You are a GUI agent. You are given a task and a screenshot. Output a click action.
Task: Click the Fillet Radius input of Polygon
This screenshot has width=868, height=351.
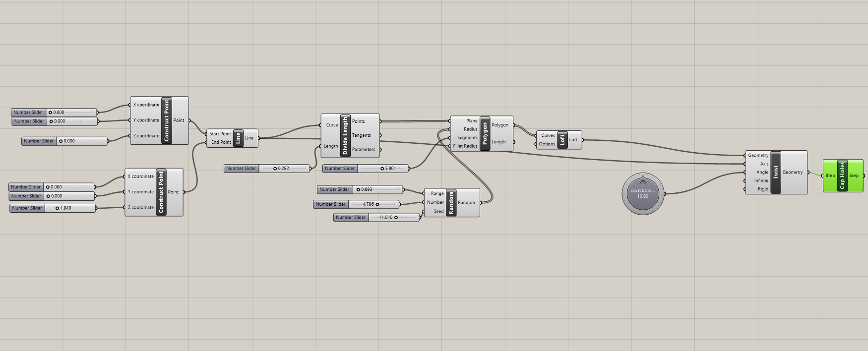coord(465,146)
